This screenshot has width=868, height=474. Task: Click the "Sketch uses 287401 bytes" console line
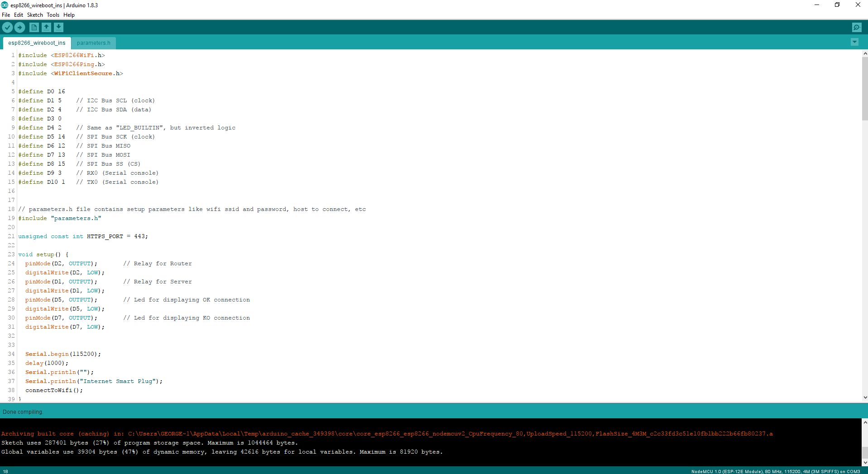click(x=149, y=443)
